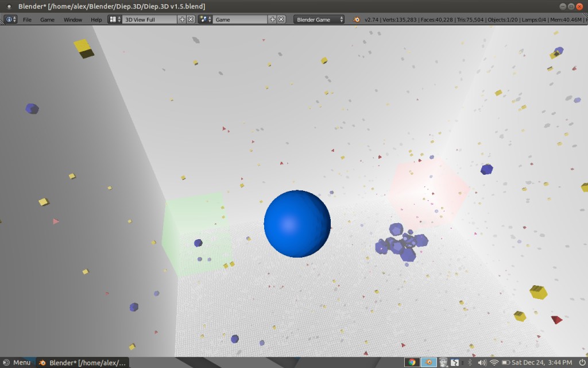Add a new screen layout with the plus icon
Image resolution: width=588 pixels, height=368 pixels.
(181, 19)
